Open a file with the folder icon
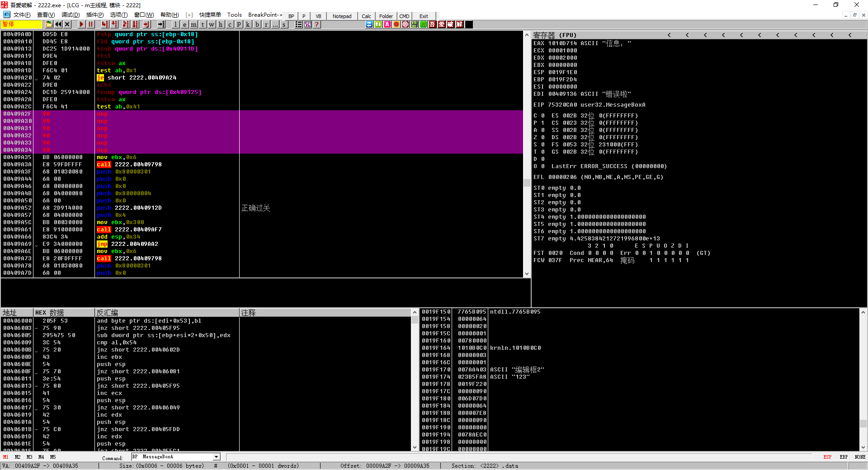The height and width of the screenshot is (470, 868). pos(49,24)
